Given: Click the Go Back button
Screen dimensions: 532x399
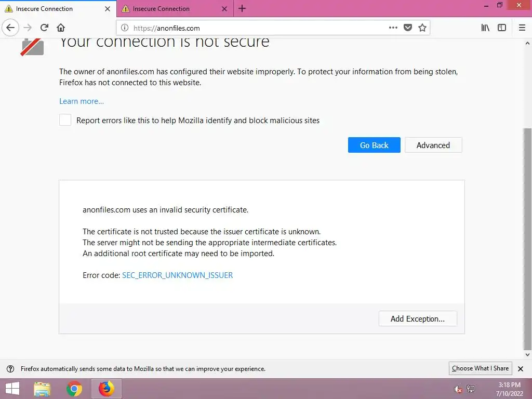Looking at the screenshot, I should (x=374, y=145).
